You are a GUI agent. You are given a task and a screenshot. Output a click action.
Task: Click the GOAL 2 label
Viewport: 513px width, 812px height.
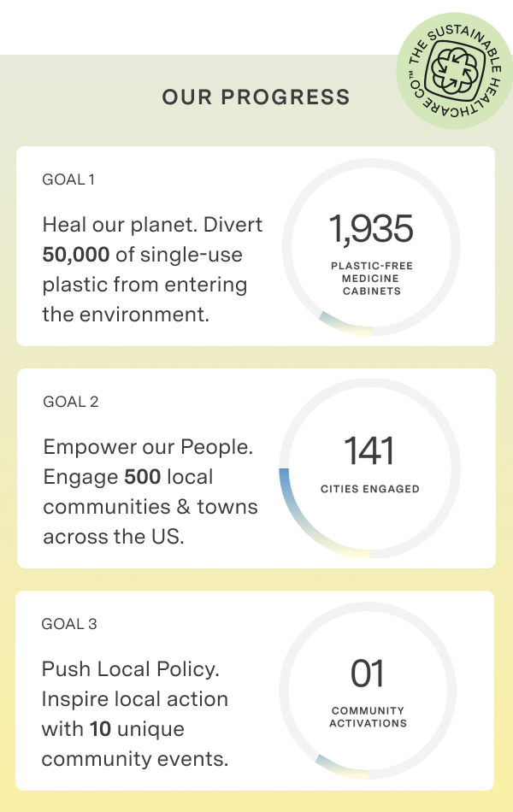[70, 402]
